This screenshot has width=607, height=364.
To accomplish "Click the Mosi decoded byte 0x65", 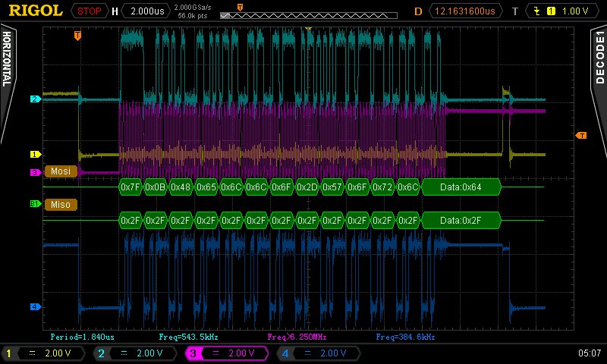I will (206, 187).
